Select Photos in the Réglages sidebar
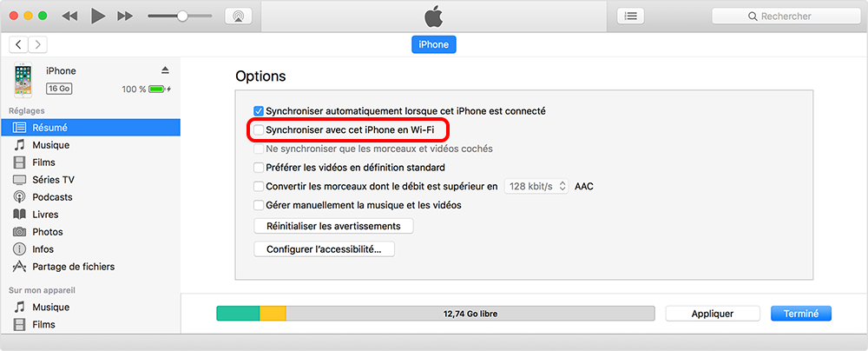Image resolution: width=868 pixels, height=351 pixels. pos(49,232)
